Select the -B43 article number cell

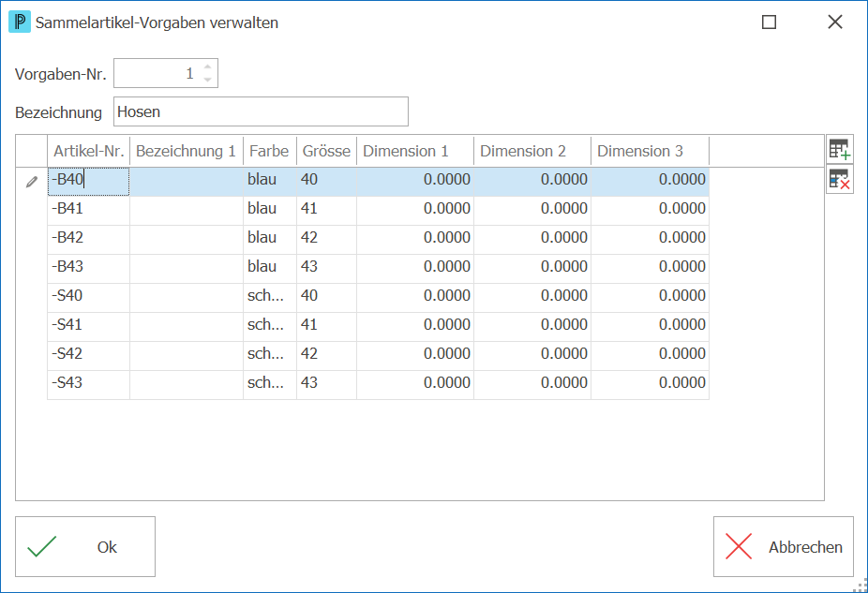88,269
